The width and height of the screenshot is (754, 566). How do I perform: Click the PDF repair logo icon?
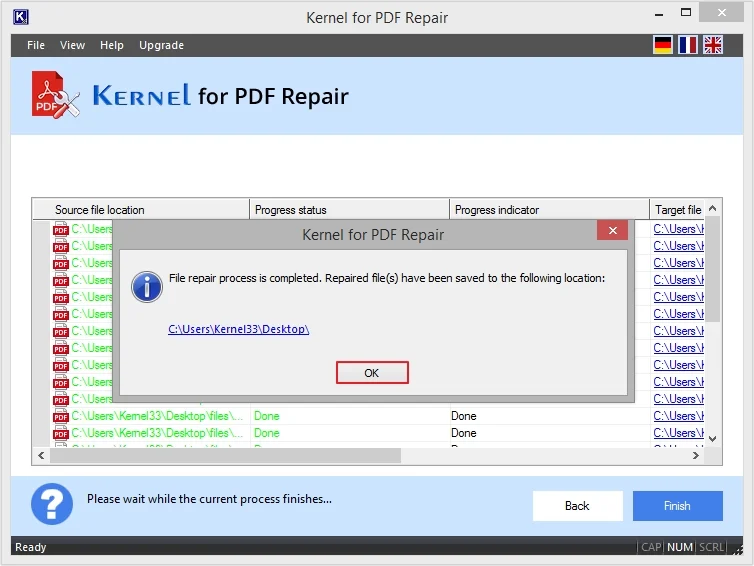tap(55, 95)
